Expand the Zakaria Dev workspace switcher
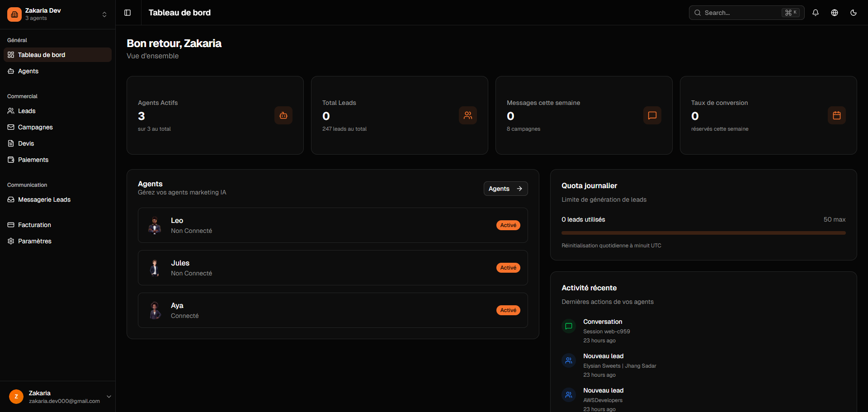The width and height of the screenshot is (868, 412). click(x=104, y=14)
